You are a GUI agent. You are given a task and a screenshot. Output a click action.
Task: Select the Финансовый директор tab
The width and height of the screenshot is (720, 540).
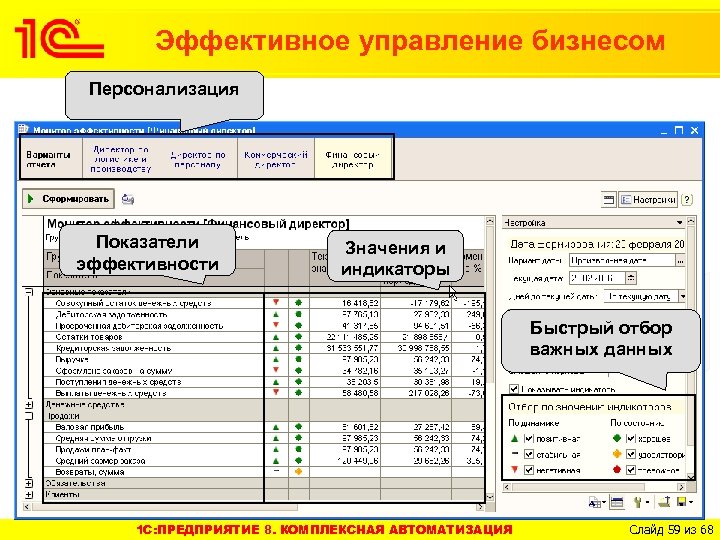point(353,159)
